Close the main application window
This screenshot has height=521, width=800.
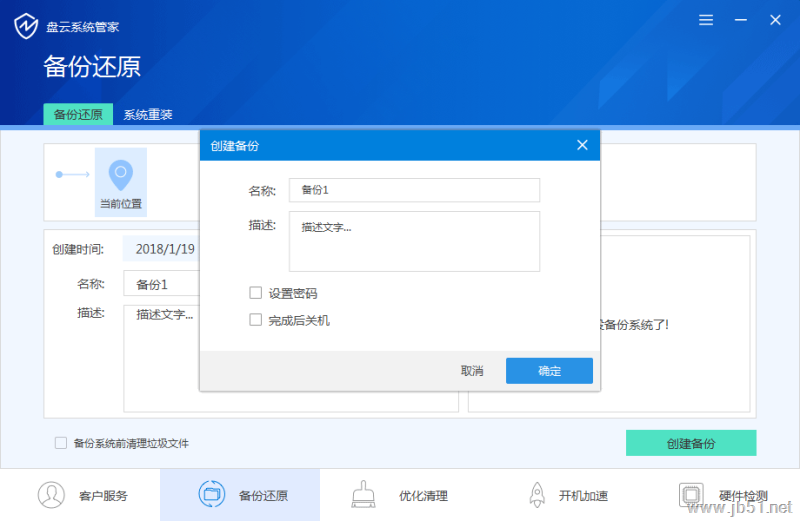click(x=775, y=20)
